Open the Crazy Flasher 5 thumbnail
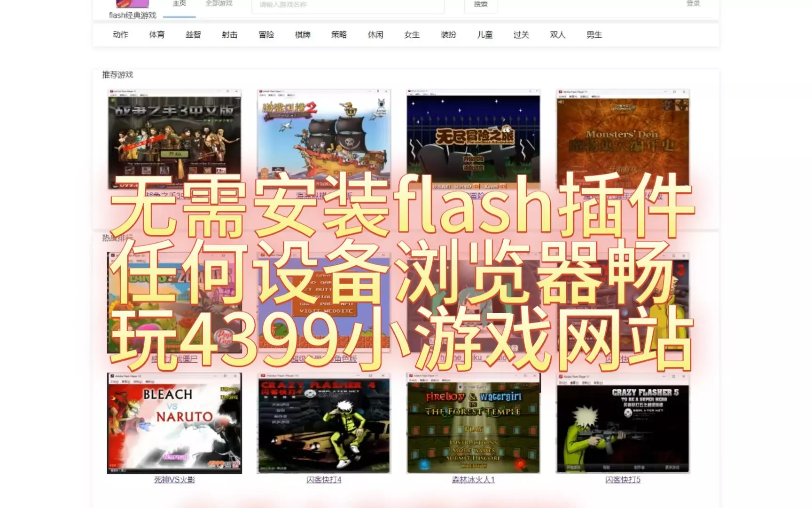 623,423
